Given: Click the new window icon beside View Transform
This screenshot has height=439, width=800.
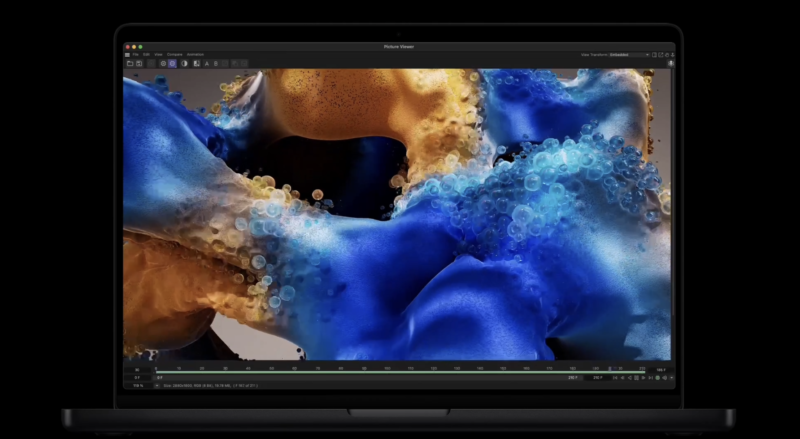Looking at the screenshot, I should pos(655,54).
